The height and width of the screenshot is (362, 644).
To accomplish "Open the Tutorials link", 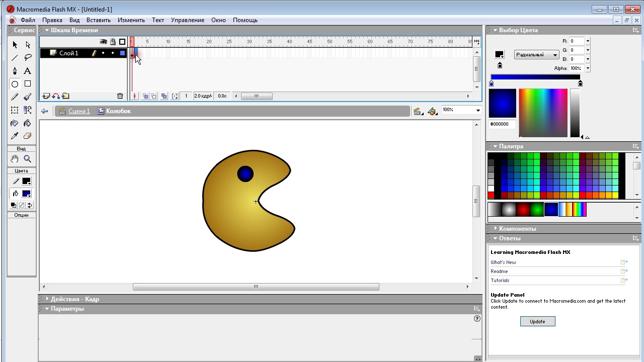I will tap(500, 281).
